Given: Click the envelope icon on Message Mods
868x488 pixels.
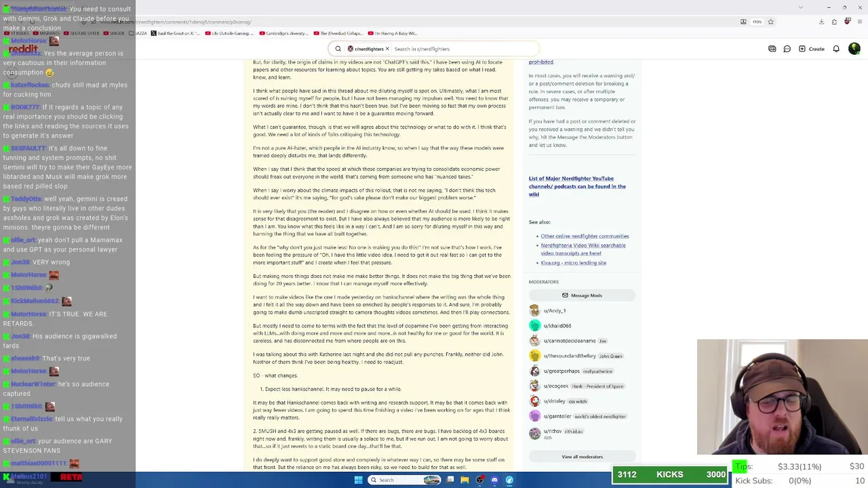Looking at the screenshot, I should (565, 296).
